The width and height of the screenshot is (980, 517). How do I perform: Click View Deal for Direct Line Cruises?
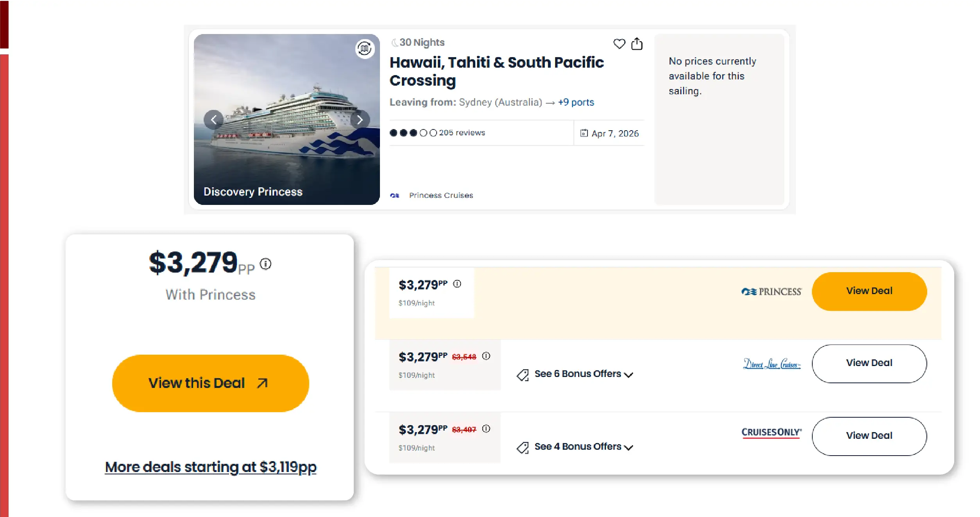pyautogui.click(x=869, y=363)
